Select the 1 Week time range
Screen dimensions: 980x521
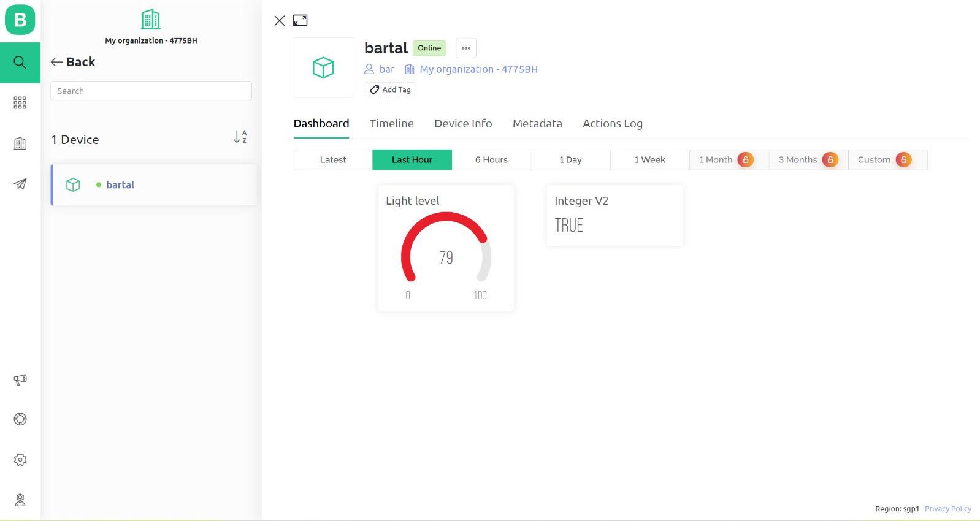650,160
